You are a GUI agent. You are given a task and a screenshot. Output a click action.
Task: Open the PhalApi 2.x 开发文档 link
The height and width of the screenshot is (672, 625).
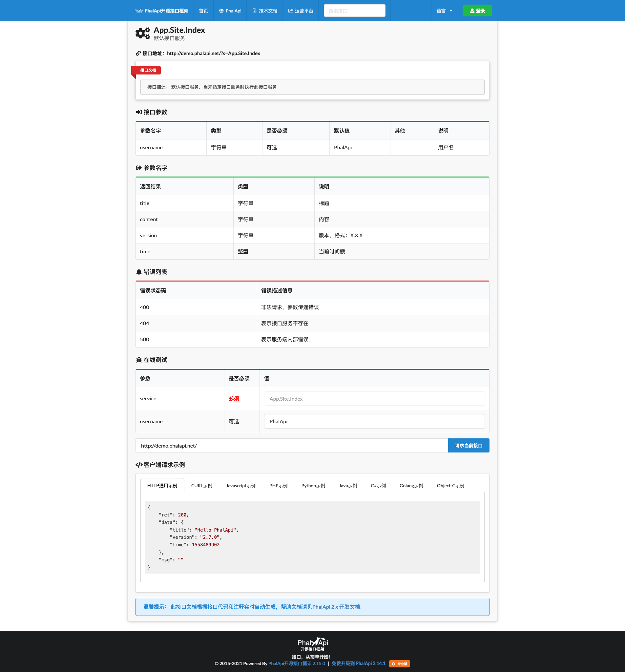pyautogui.click(x=336, y=607)
